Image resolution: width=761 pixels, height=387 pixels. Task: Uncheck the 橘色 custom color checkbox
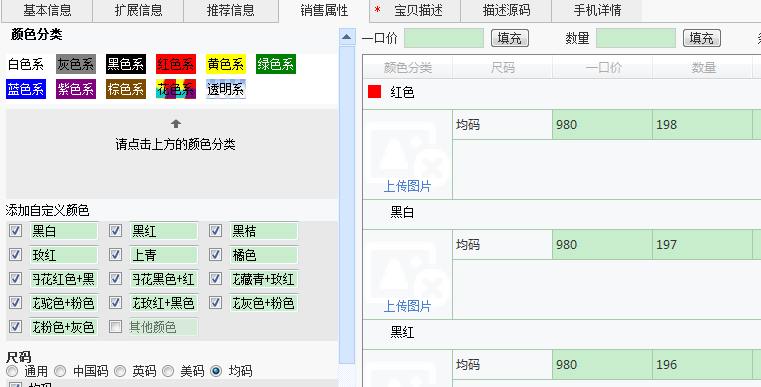[x=215, y=254]
